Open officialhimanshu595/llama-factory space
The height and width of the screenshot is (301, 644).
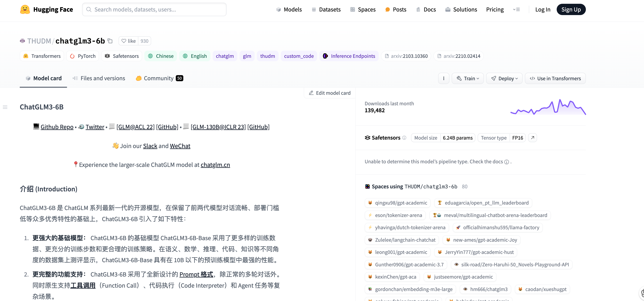tap(498, 227)
